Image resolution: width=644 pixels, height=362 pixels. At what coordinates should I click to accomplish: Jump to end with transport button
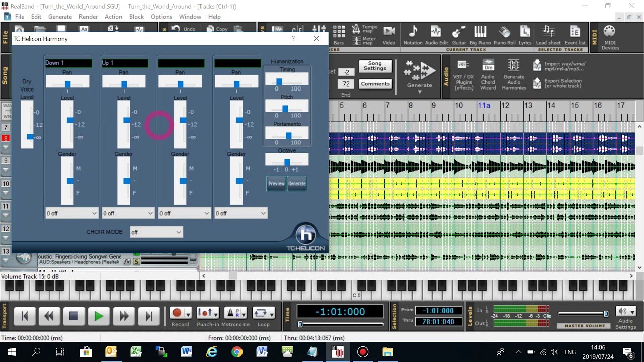tap(148, 316)
